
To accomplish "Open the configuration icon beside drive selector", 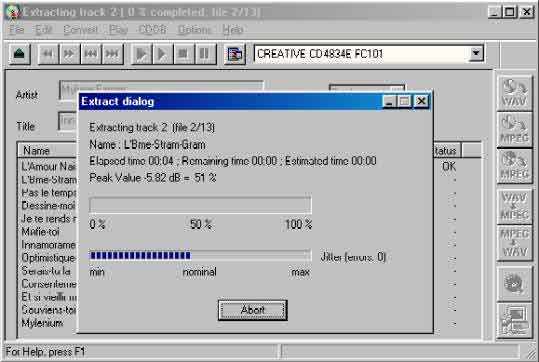I will (x=235, y=54).
